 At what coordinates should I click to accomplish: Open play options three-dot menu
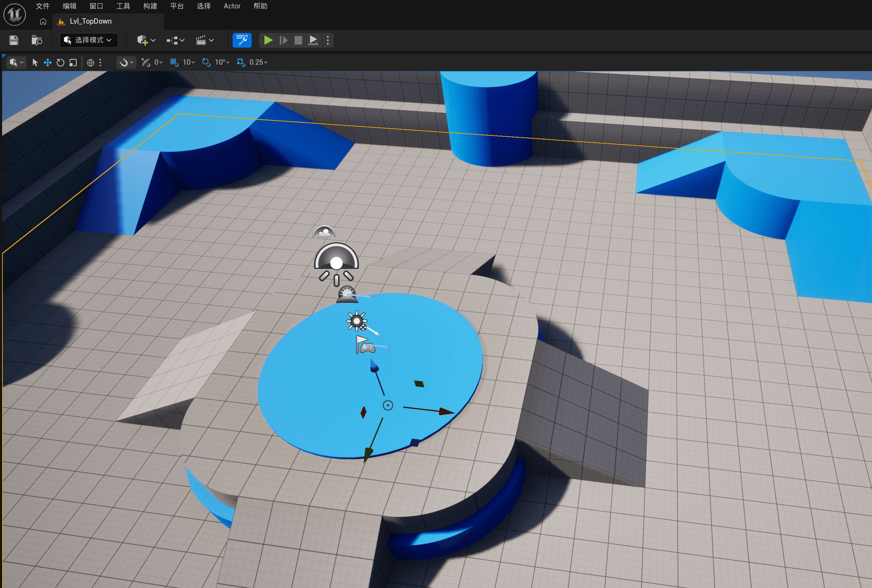click(x=328, y=40)
